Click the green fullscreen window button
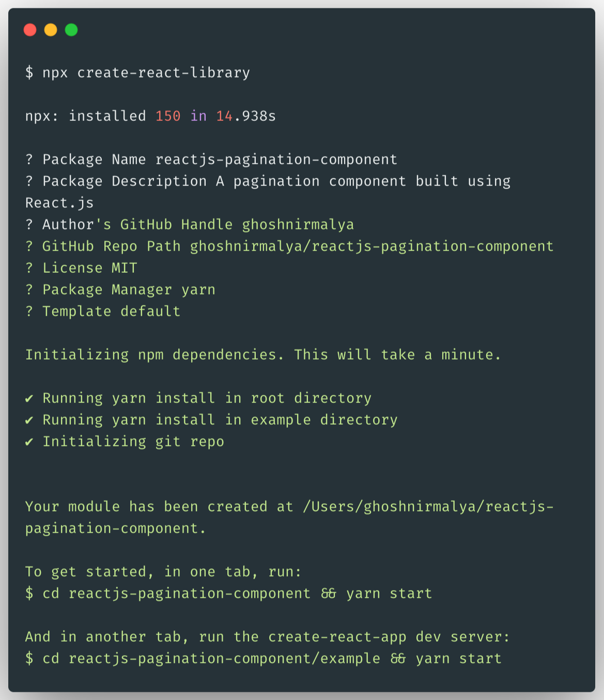The width and height of the screenshot is (604, 700). [70, 30]
